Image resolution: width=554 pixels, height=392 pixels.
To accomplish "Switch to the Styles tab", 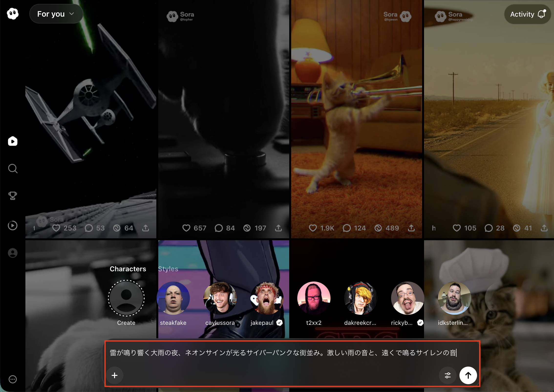I will click(x=168, y=269).
